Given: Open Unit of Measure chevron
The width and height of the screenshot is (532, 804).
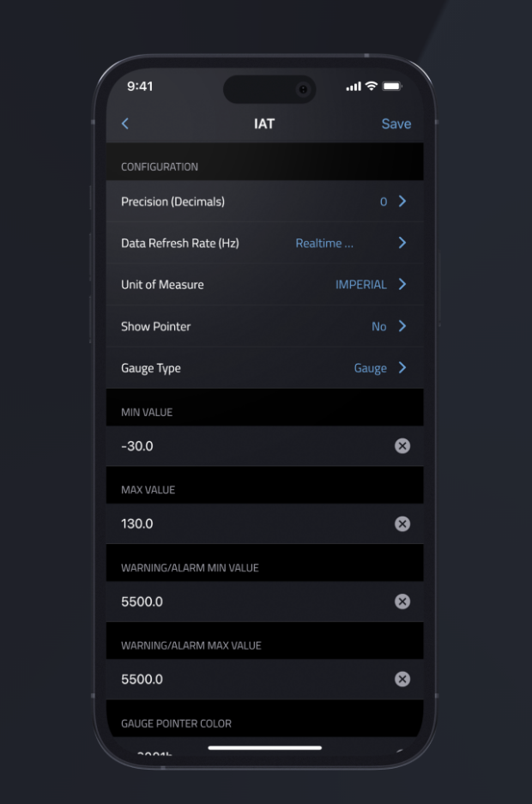Looking at the screenshot, I should (402, 284).
